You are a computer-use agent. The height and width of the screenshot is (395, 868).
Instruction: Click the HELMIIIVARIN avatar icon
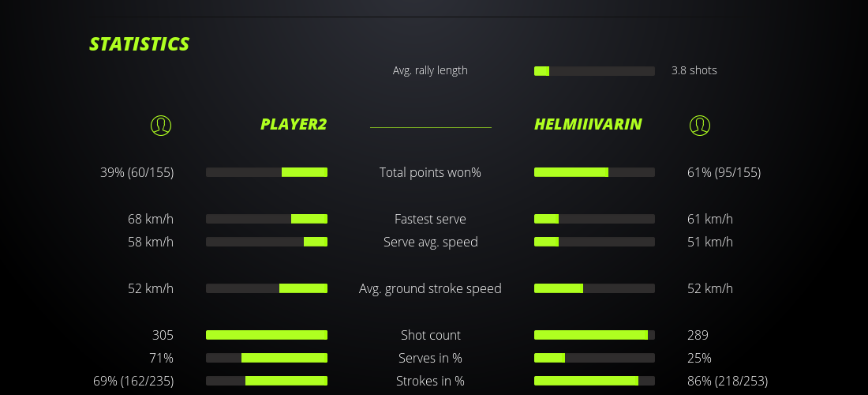tap(699, 125)
